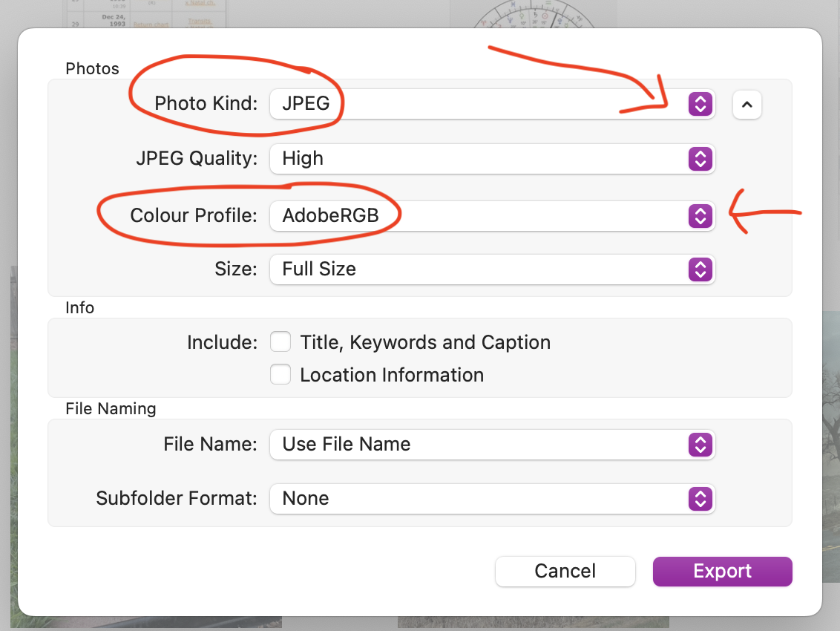Image resolution: width=840 pixels, height=631 pixels.
Task: Click the Export button
Action: click(x=722, y=571)
